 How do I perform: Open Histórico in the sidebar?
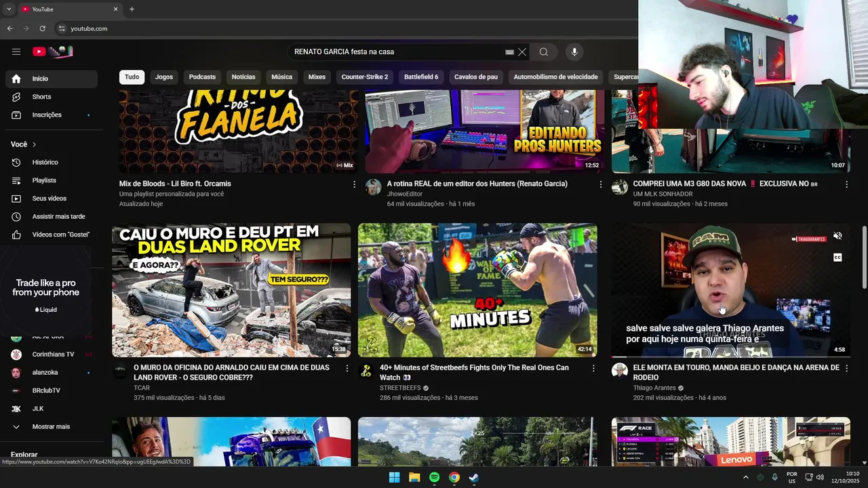(52, 162)
